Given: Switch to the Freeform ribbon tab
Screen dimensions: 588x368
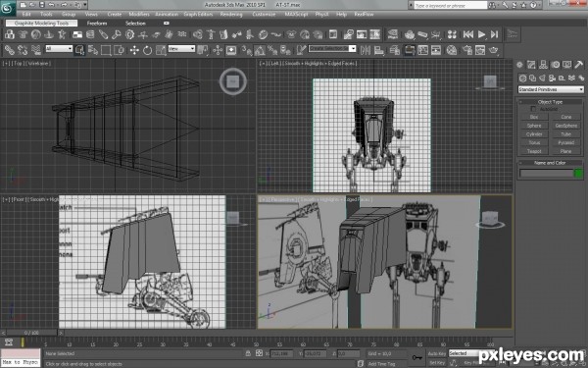Looking at the screenshot, I should click(x=97, y=24).
